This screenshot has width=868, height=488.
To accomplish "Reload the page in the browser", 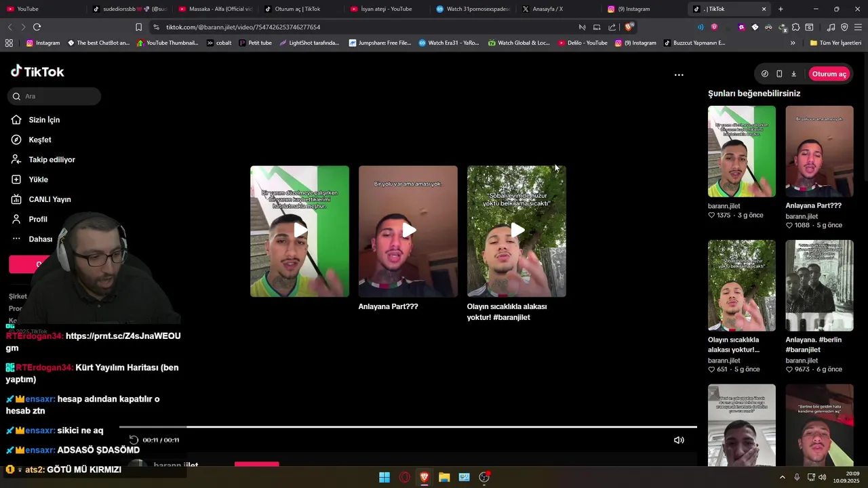I will (37, 27).
